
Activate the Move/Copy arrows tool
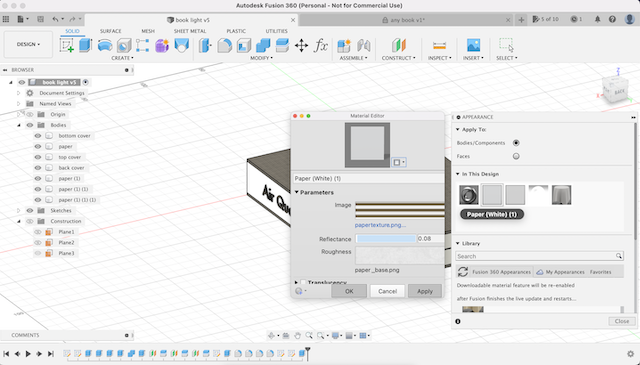pos(301,45)
